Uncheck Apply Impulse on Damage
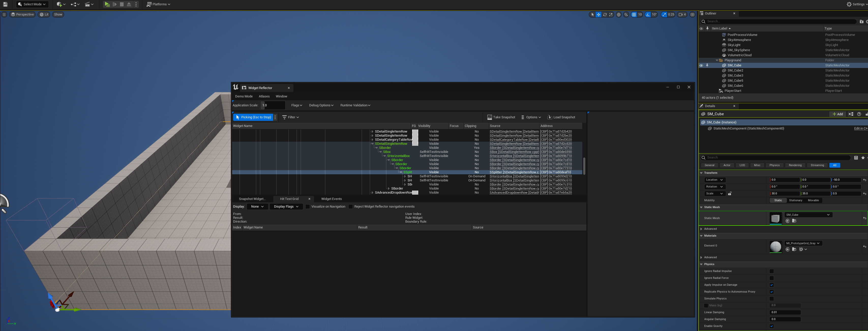Image resolution: width=868 pixels, height=331 pixels. coord(771,285)
